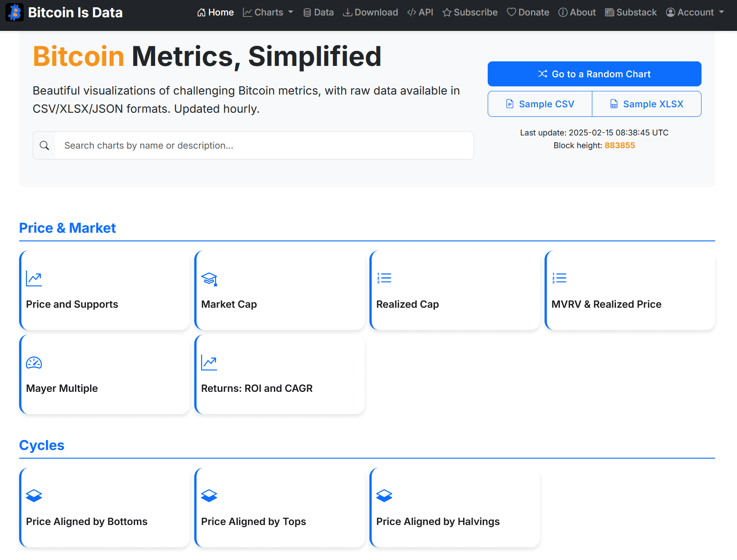Click the Bitcoin Is Data logo icon
Image resolution: width=737 pixels, height=560 pixels.
[15, 12]
